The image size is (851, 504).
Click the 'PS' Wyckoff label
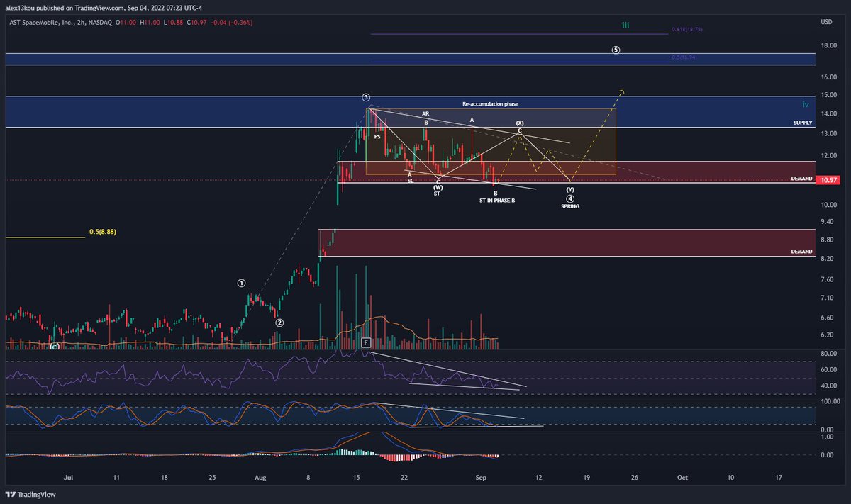point(377,136)
